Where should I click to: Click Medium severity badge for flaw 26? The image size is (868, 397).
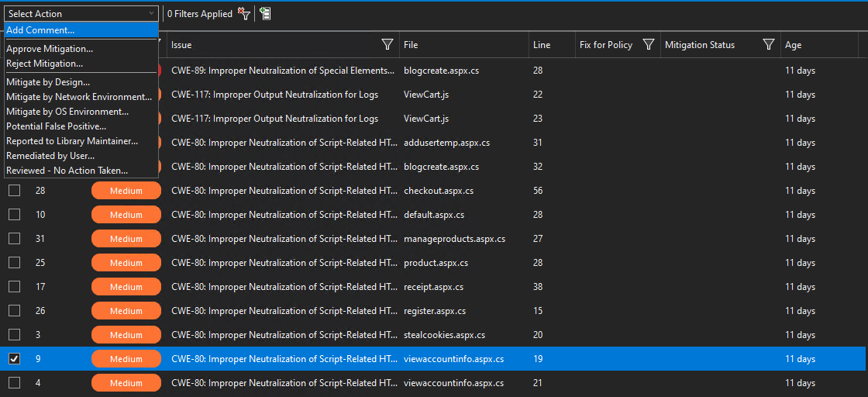[x=126, y=311]
